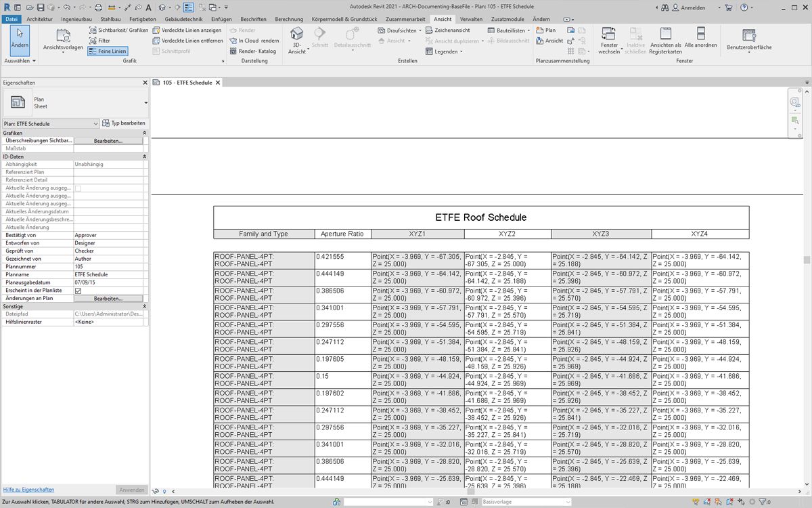Click the 'ETFE Roof Schedule' title on the sheet
This screenshot has height=508, width=812.
(x=481, y=217)
